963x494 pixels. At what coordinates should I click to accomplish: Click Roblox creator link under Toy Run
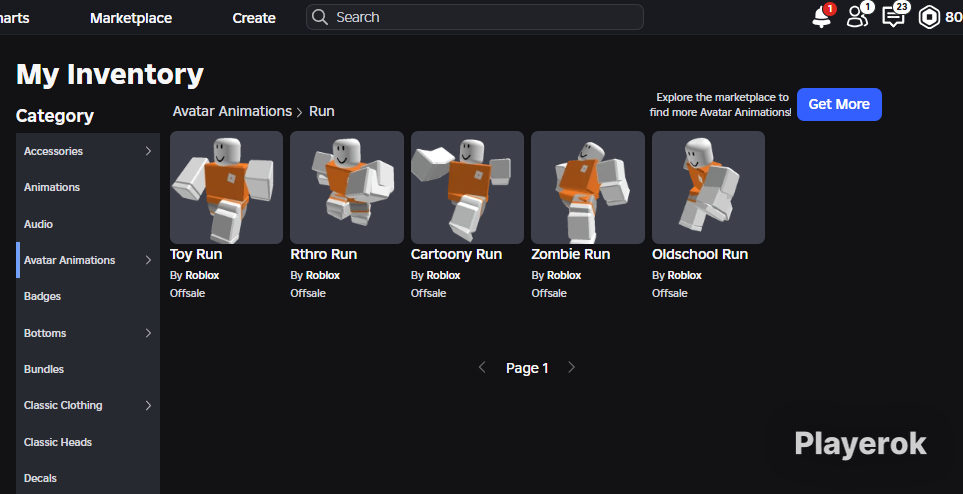[x=202, y=275]
